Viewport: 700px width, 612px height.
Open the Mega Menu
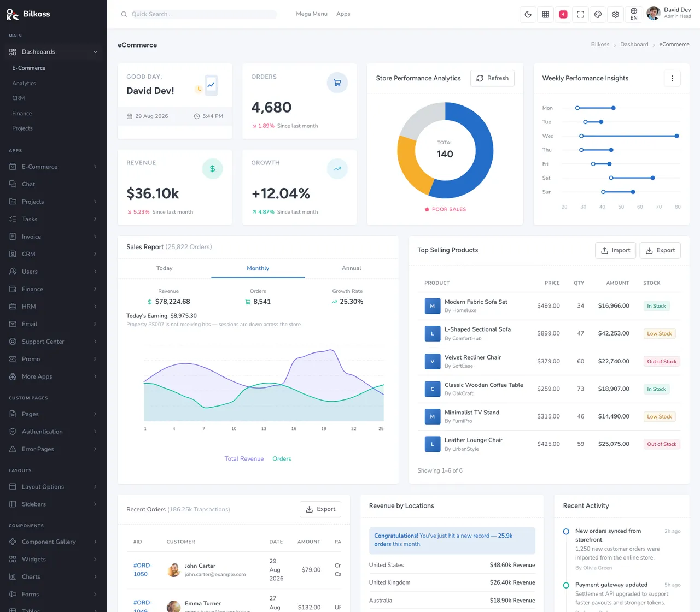pos(312,14)
